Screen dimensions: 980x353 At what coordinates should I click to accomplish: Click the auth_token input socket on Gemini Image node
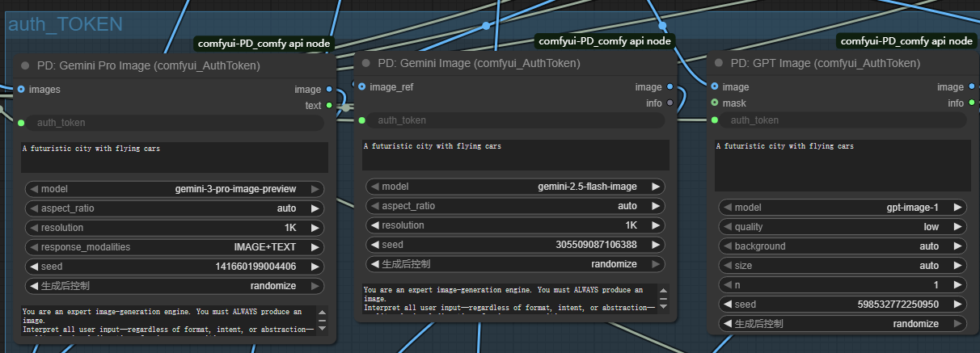362,120
